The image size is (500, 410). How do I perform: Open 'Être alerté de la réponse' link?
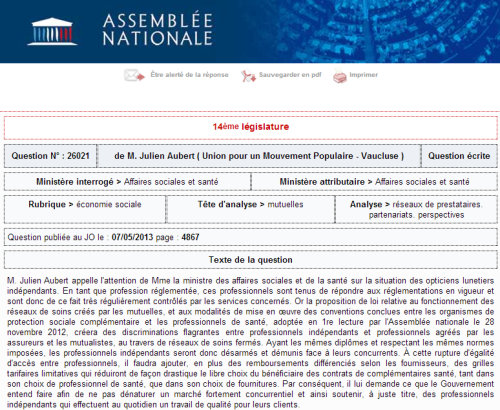[x=189, y=75]
